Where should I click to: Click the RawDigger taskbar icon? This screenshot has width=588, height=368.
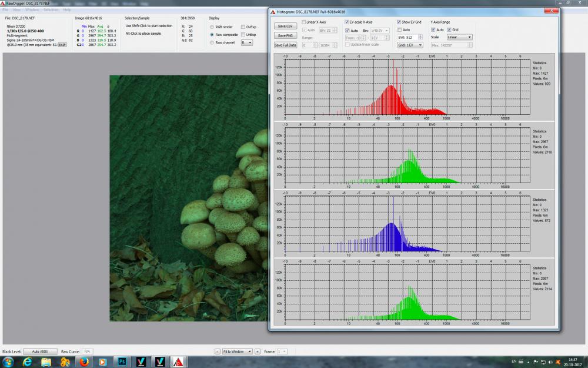178,362
